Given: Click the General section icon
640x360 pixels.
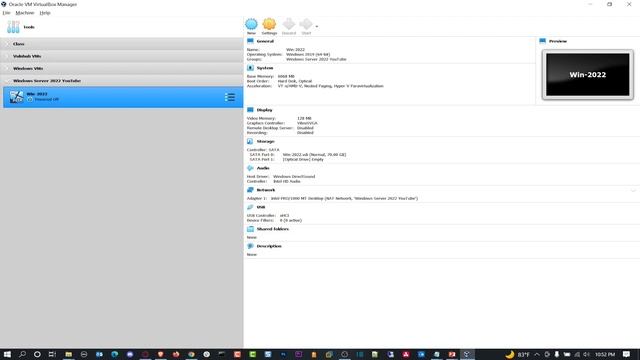Looking at the screenshot, I should pyautogui.click(x=250, y=41).
